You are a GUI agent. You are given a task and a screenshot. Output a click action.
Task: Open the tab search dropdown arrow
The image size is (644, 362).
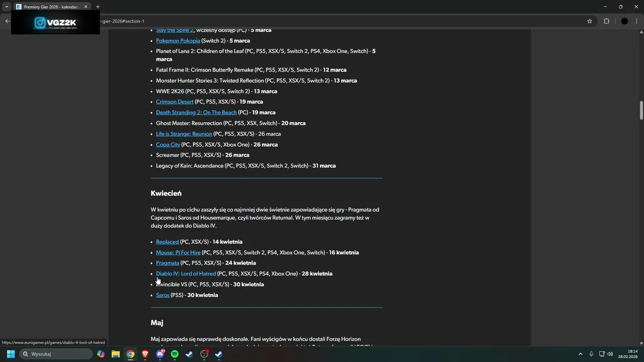[7, 7]
